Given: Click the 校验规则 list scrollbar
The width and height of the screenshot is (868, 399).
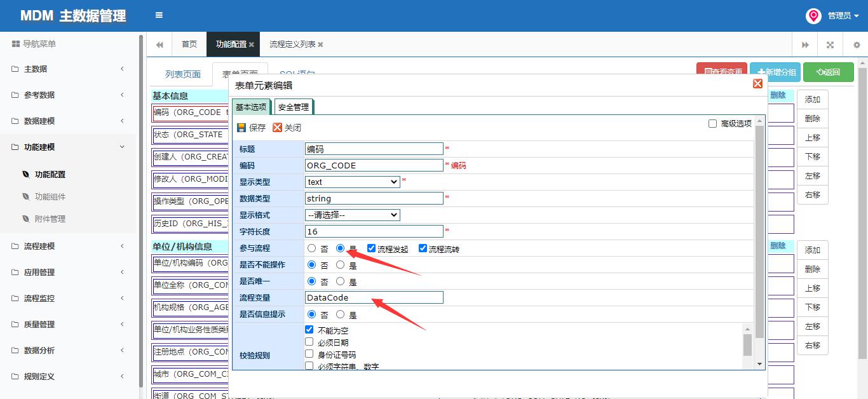Looking at the screenshot, I should click(748, 346).
